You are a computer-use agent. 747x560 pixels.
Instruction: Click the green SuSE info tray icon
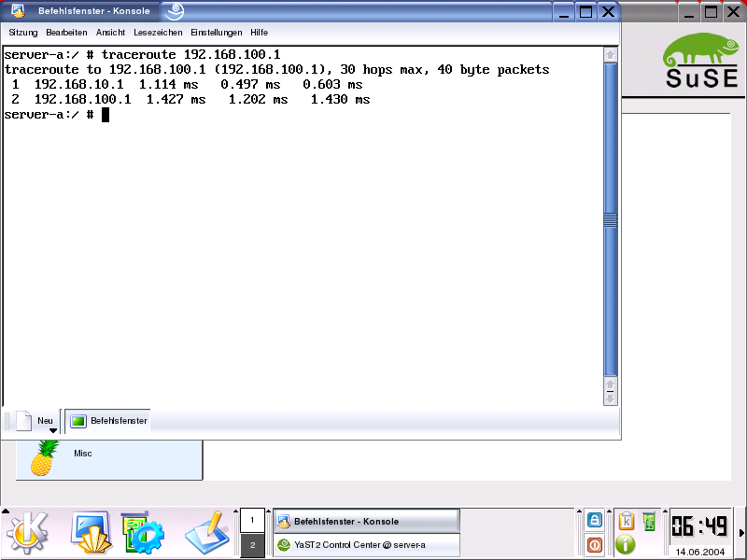626,544
